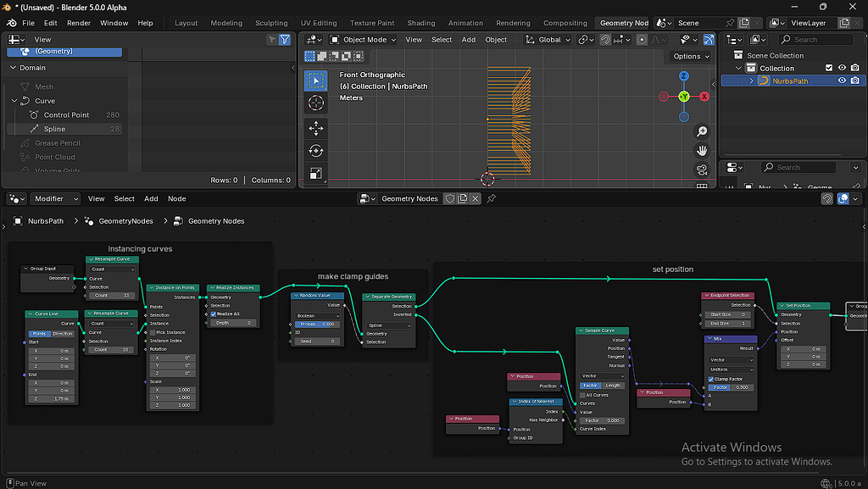
Task: Set selection mode to extend
Action: pos(321,56)
